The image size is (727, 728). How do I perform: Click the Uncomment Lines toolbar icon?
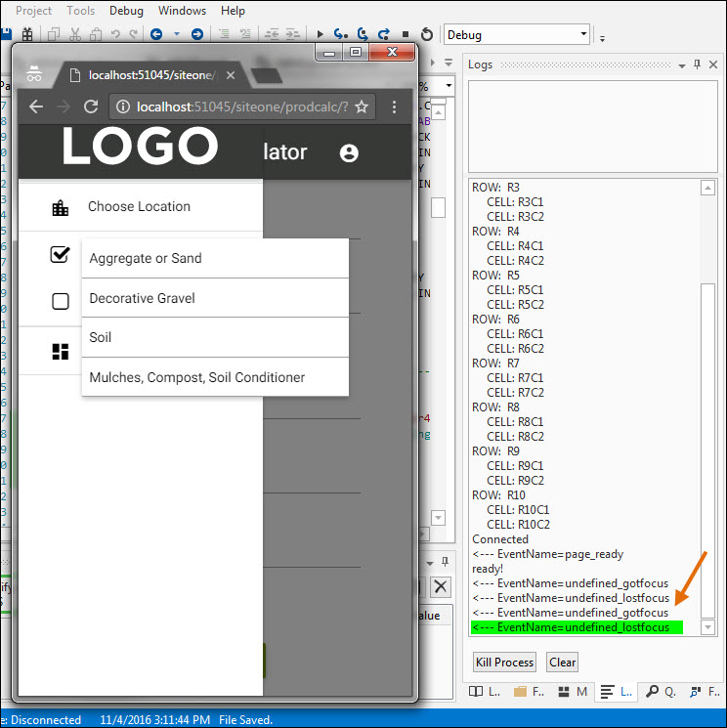click(245, 34)
